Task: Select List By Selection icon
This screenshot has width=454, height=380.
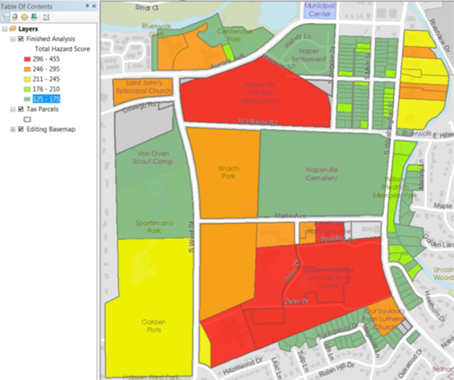Action: [x=34, y=17]
